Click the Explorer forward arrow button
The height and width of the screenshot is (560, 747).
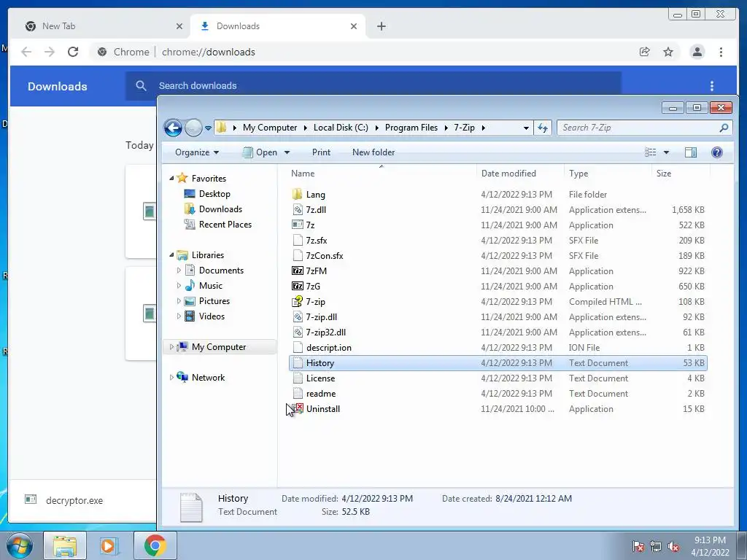(193, 128)
